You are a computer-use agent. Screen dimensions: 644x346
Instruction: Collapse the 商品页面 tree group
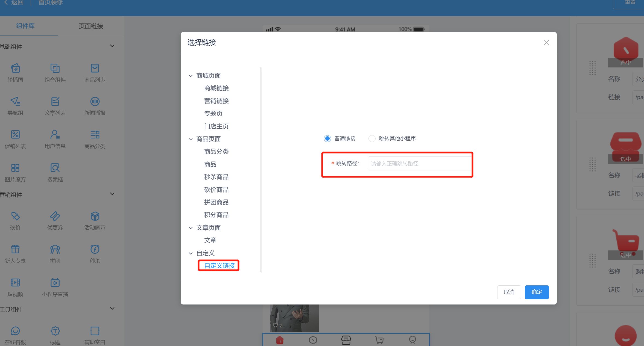(191, 139)
